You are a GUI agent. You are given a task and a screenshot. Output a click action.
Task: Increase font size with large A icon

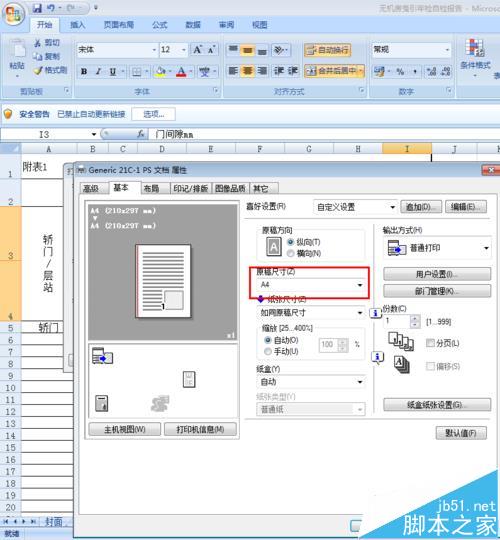pyautogui.click(x=197, y=50)
